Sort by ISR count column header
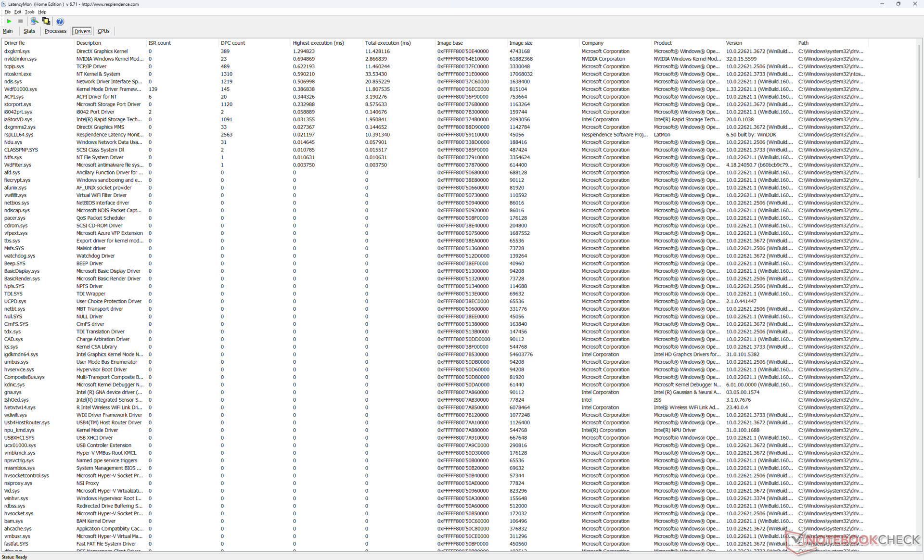The height and width of the screenshot is (560, 924). (x=160, y=43)
